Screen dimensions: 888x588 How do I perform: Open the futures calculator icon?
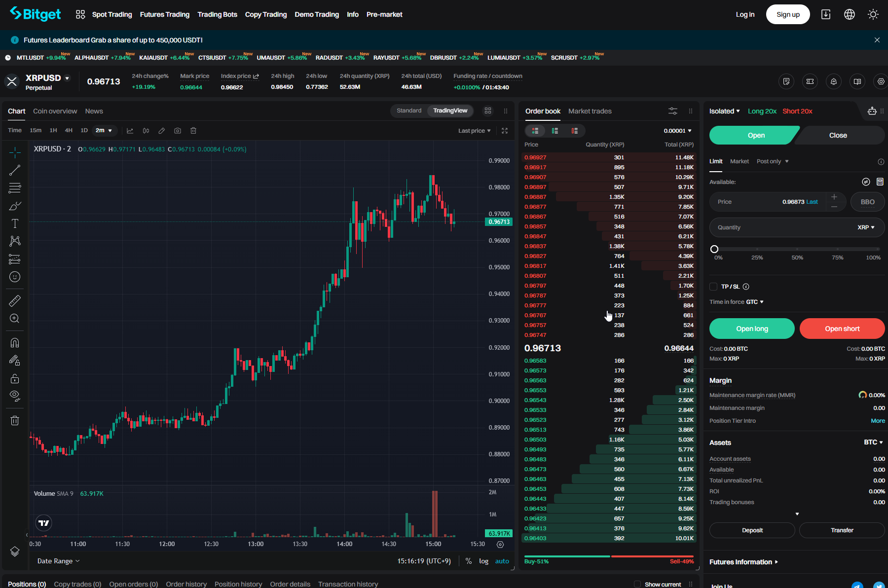(880, 182)
